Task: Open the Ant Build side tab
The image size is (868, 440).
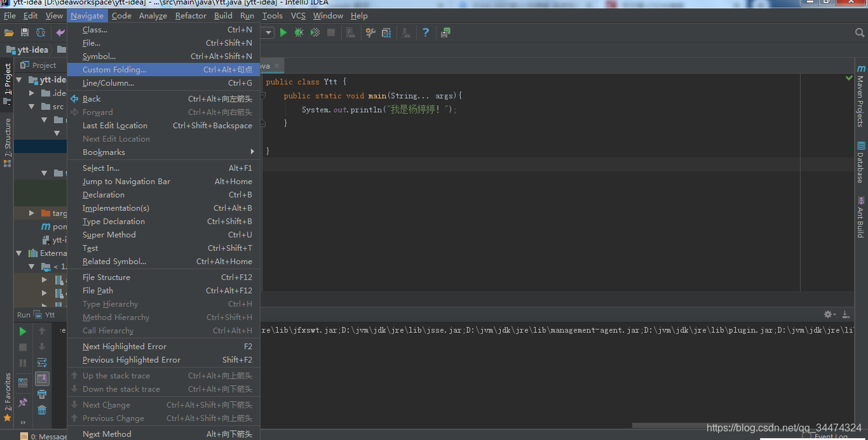Action: (861, 217)
